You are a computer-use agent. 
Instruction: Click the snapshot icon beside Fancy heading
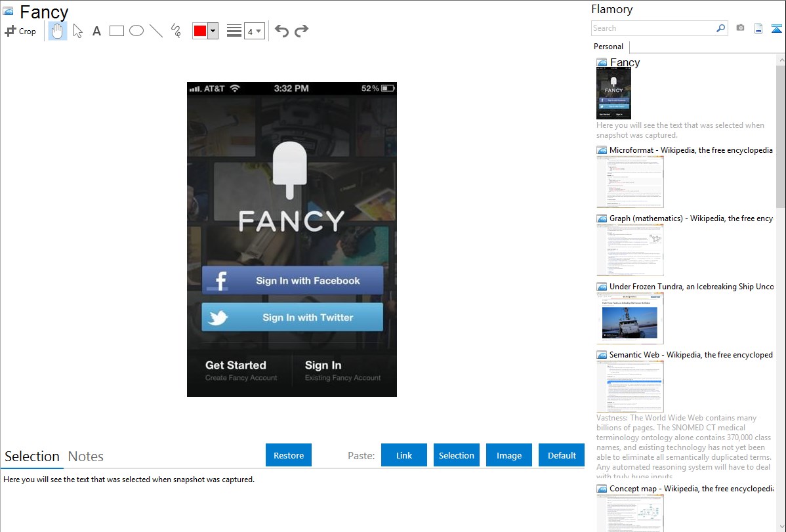click(9, 11)
